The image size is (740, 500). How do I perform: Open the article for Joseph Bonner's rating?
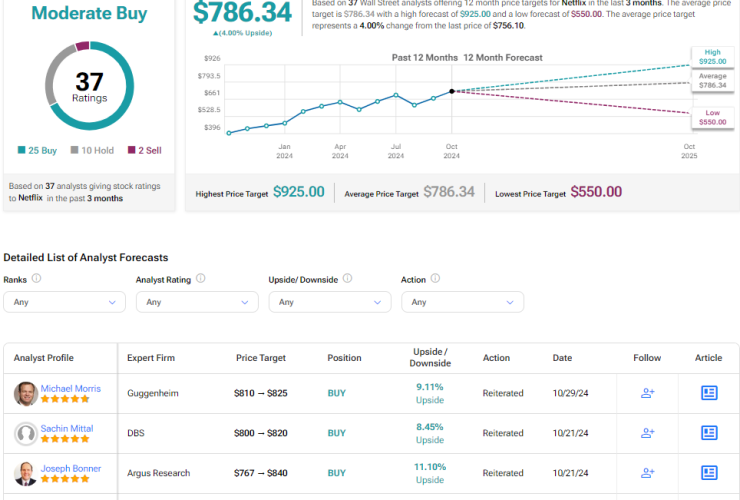pos(709,473)
